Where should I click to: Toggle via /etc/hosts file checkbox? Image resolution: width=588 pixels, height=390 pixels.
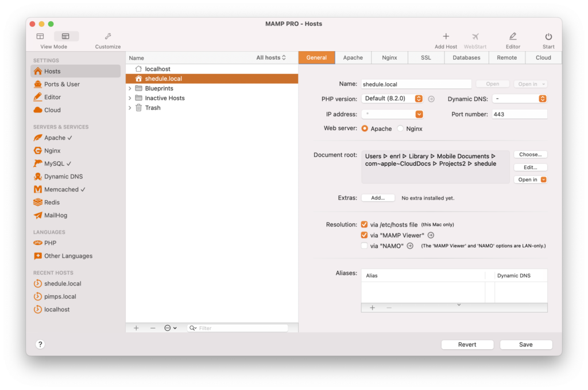[364, 224]
